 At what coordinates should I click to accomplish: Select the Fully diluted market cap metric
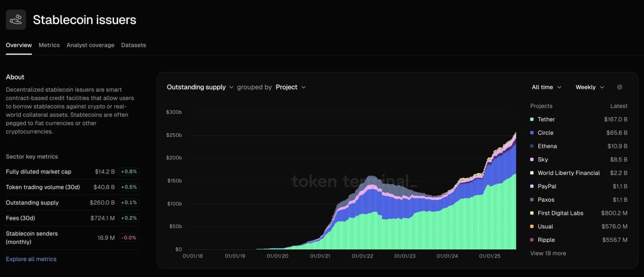click(x=72, y=172)
